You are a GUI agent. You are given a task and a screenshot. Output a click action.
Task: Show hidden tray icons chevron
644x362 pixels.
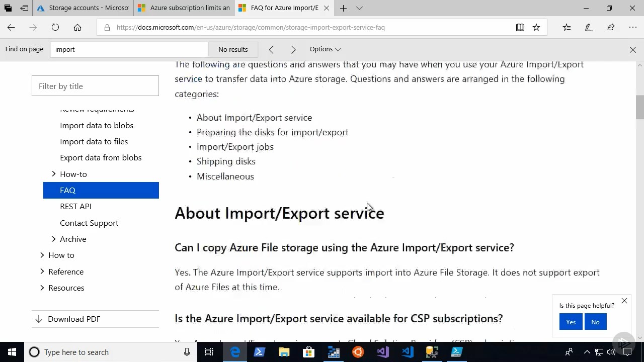tap(587, 352)
